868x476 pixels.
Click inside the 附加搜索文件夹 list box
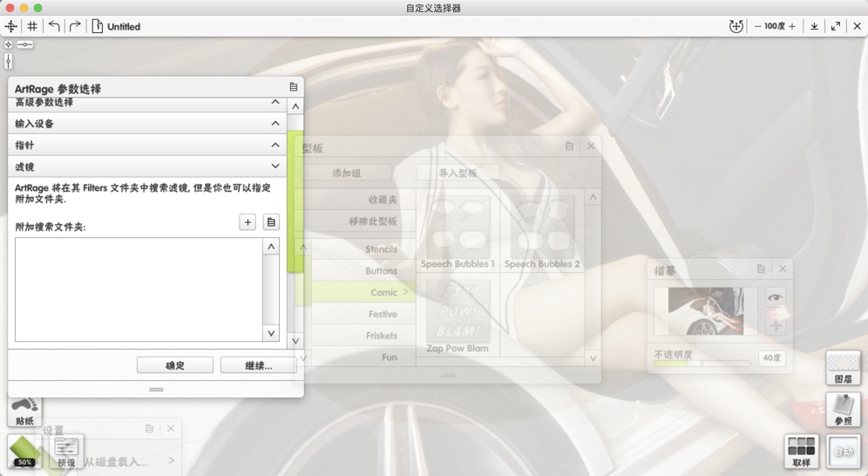click(x=139, y=289)
